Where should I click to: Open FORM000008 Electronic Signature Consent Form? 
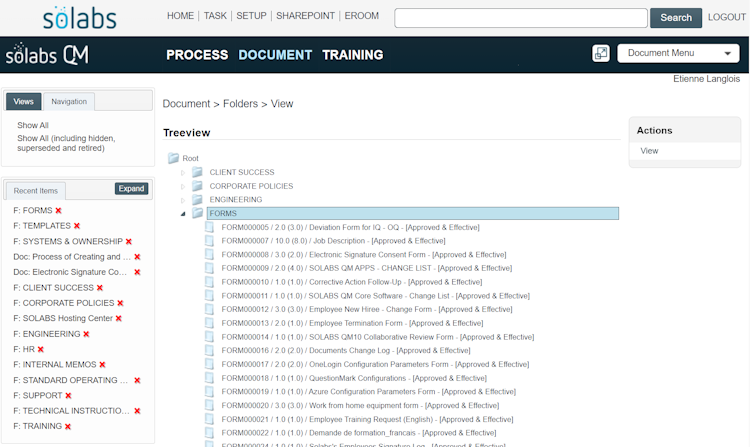(364, 255)
